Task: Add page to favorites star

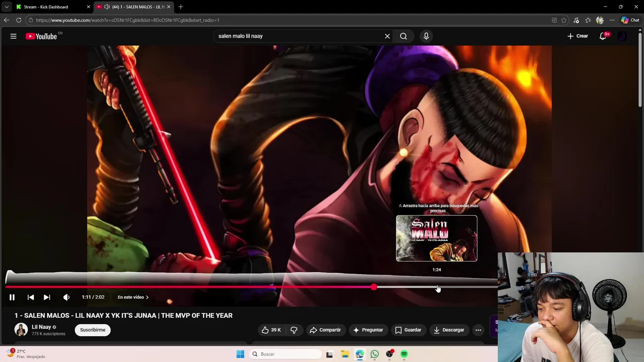Action: (x=564, y=20)
